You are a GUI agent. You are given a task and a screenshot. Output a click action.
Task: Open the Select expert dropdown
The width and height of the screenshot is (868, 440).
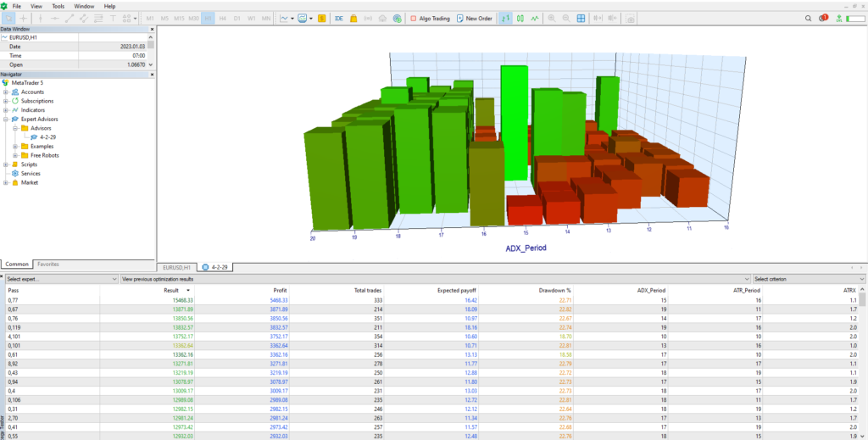[61, 278]
